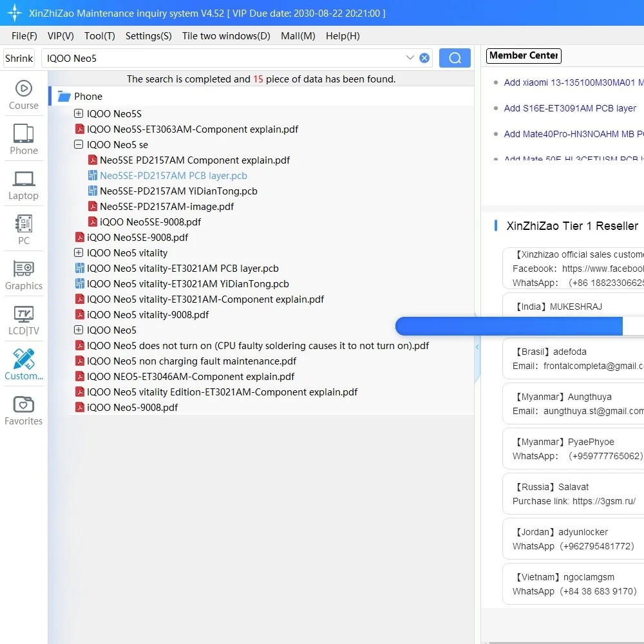Screen dimensions: 644x644
Task: Collapse the IQOO Neo5 se tree node
Action: 79,144
